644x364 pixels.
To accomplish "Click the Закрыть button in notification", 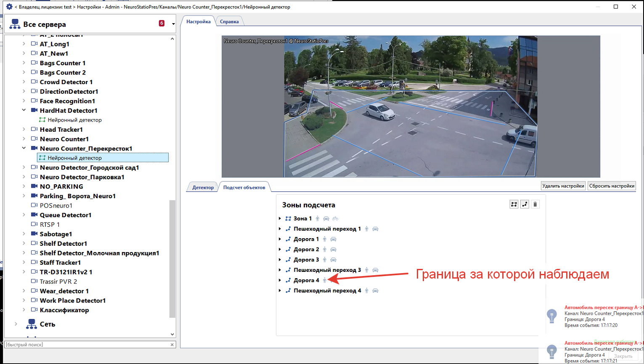I will pyautogui.click(x=623, y=356).
